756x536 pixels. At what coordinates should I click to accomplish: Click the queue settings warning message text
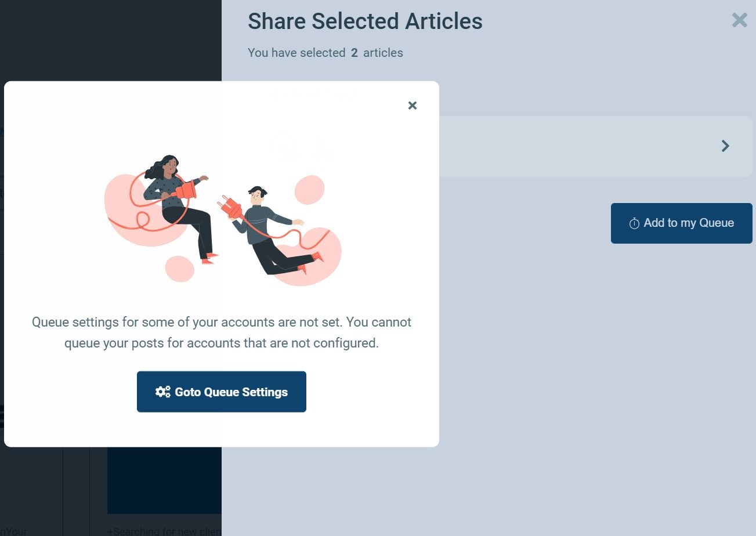[221, 332]
